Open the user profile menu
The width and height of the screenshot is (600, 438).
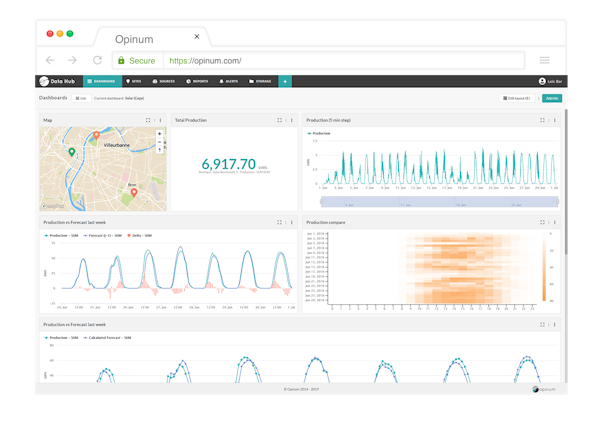[550, 81]
